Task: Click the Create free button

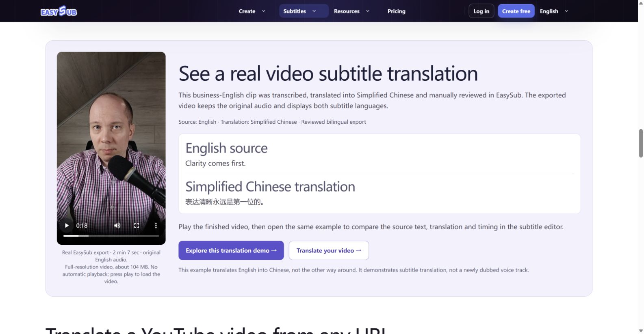Action: click(x=516, y=11)
